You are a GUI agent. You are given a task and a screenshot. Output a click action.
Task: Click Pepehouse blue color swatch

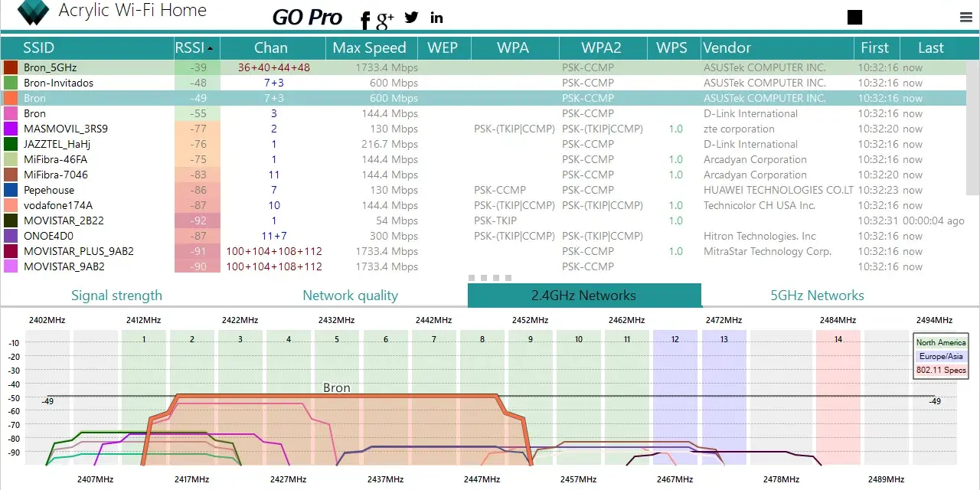coord(11,190)
